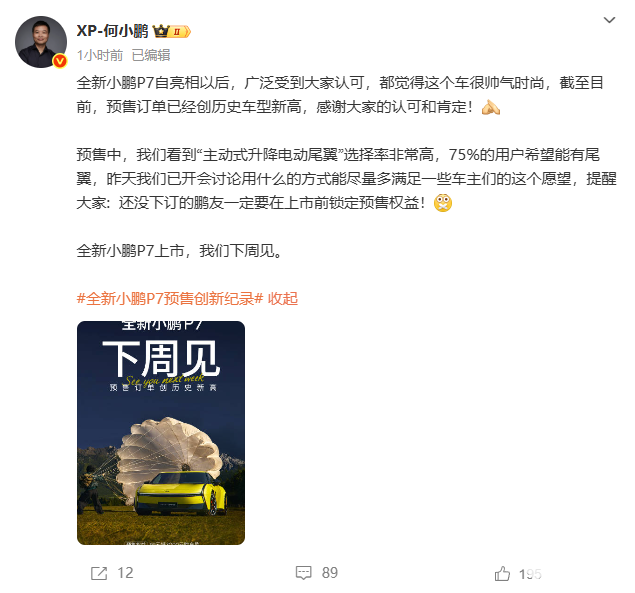Click the comment bubble icon
635x593 pixels.
(304, 573)
